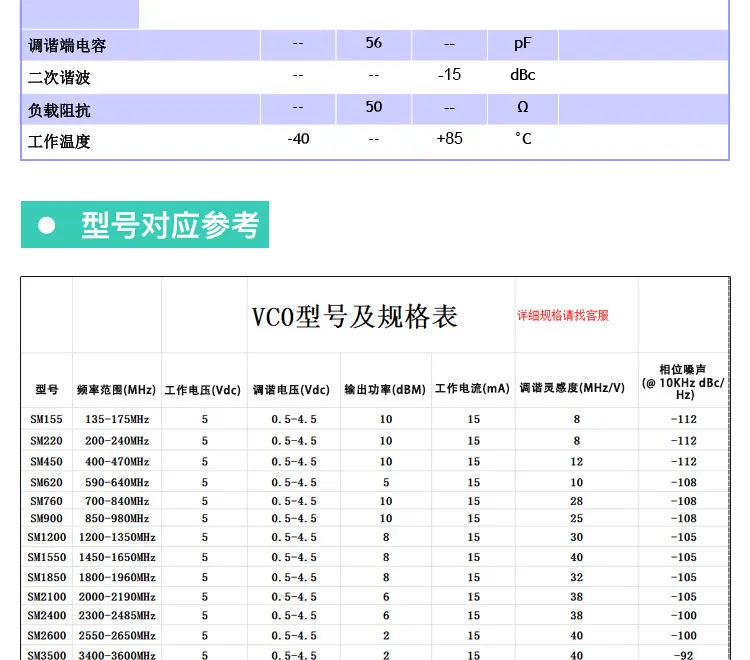Click the -15 harmonic value

(x=449, y=75)
